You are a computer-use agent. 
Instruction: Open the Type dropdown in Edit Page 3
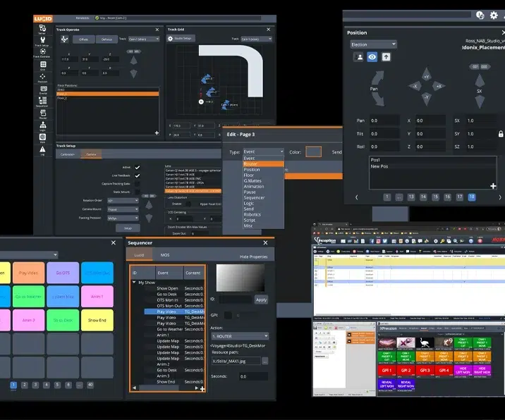(263, 152)
